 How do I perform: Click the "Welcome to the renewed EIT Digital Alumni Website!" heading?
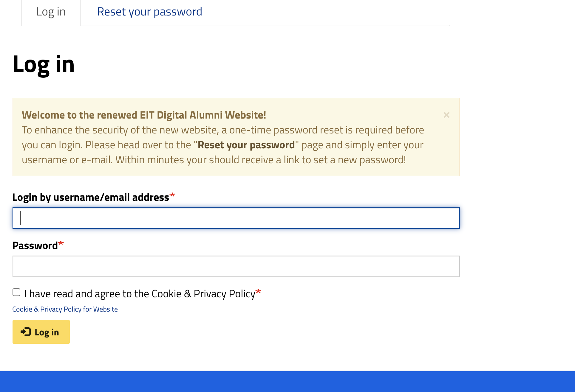(144, 115)
